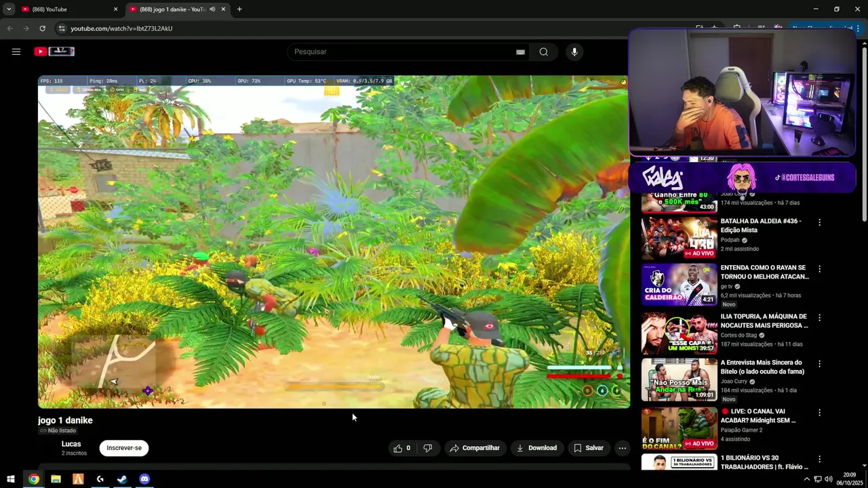
Task: Click the Palapão Gamer 2 channel name
Action: (x=741, y=430)
